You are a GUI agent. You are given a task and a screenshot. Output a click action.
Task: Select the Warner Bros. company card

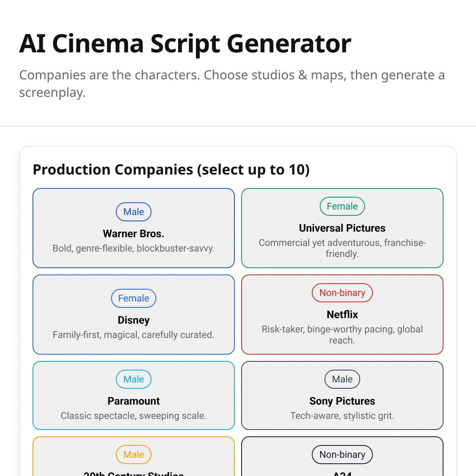coord(134,228)
